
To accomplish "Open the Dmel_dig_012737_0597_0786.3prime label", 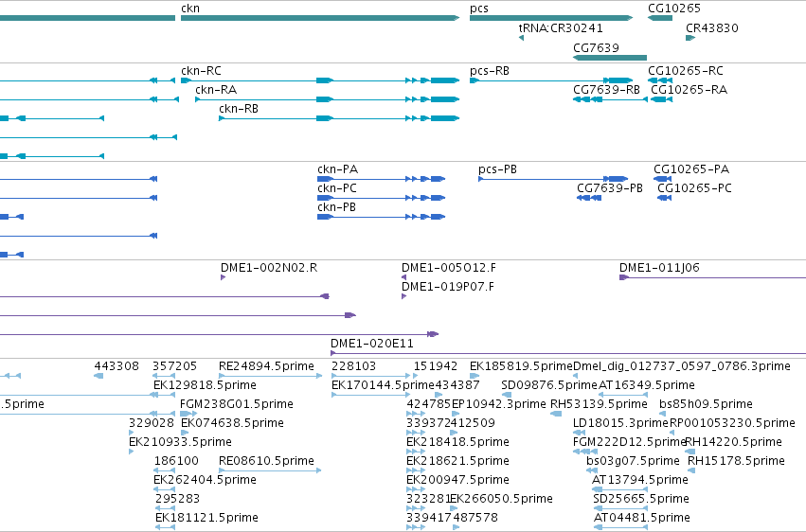I will click(x=682, y=366).
